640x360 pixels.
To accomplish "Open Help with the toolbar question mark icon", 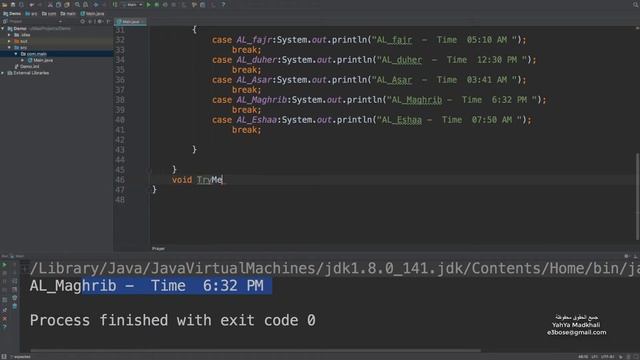I will (223, 4).
